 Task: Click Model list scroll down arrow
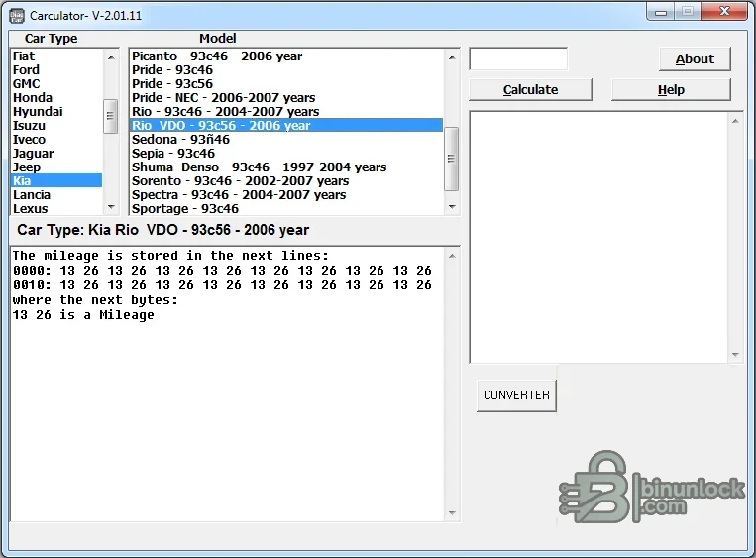coord(451,207)
